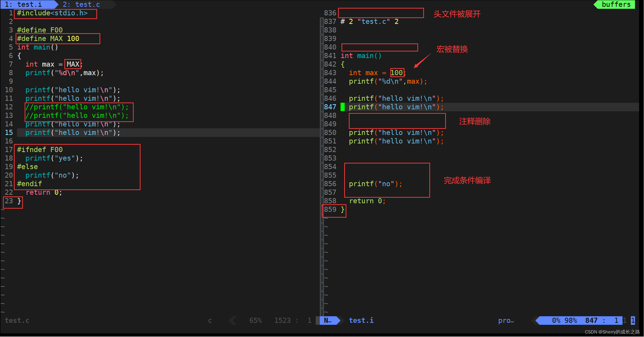
Task: Click the 65% position in left status bar
Action: pyautogui.click(x=255, y=320)
